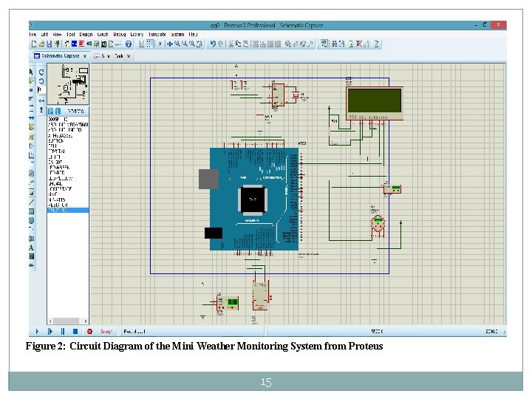Viewport: 532px width, 399px height.
Task: Click the Rotate Anti-Clockwise icon
Action: pyautogui.click(x=41, y=81)
